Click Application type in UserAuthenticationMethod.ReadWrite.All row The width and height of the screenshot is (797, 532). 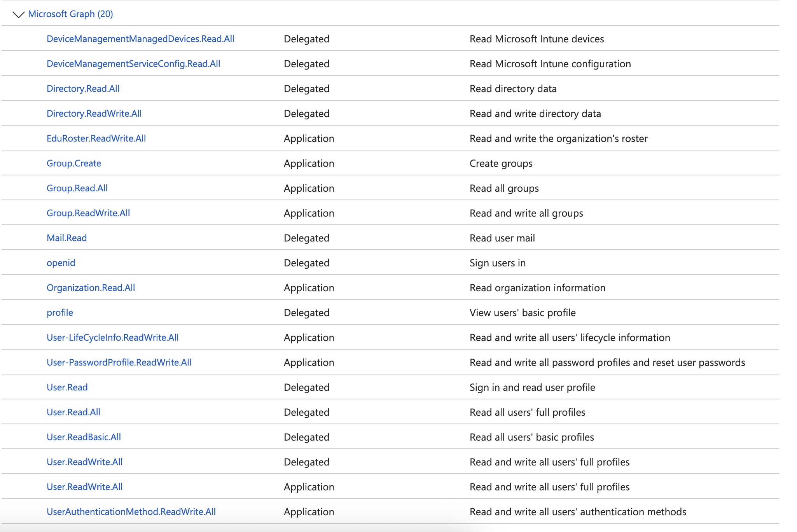click(309, 512)
